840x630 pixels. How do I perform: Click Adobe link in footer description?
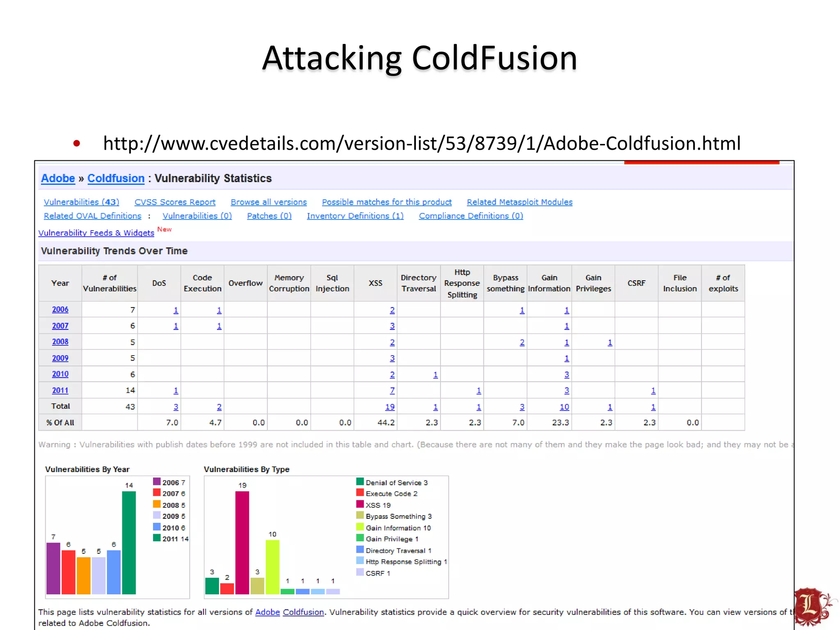tap(267, 612)
